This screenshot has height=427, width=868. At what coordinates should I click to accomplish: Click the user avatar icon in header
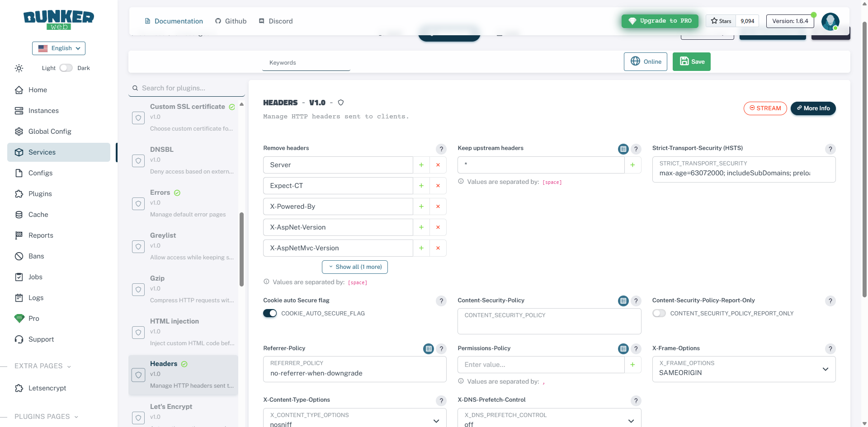[x=830, y=21]
